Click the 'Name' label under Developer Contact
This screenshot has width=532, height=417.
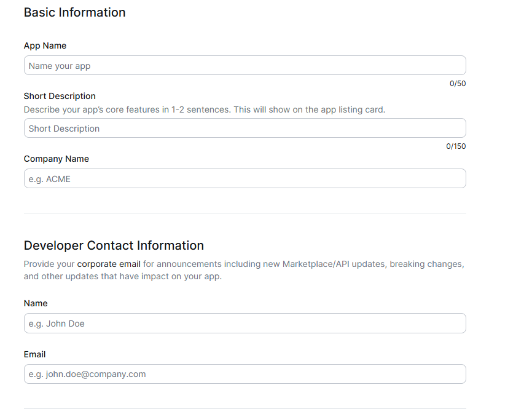coord(36,303)
